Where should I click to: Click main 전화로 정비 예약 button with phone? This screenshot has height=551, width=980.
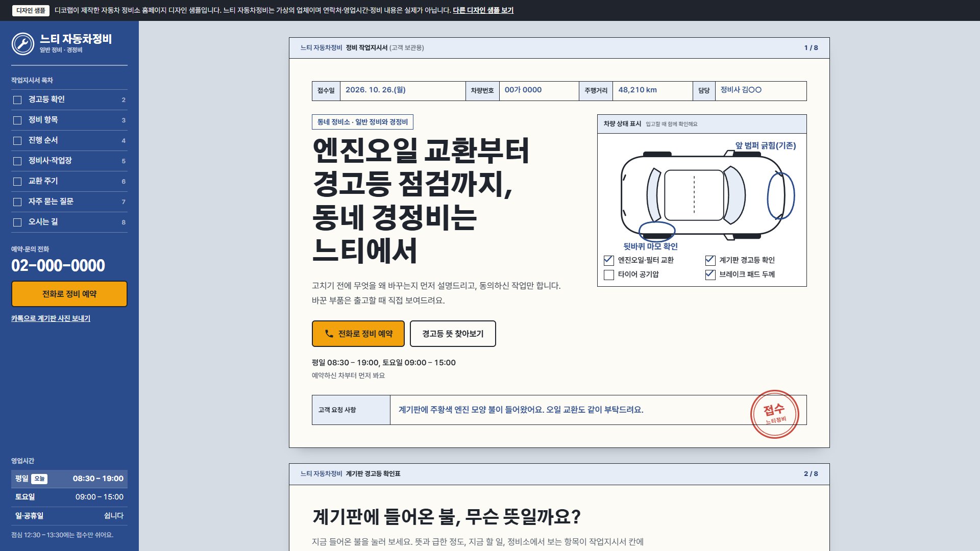click(x=358, y=334)
